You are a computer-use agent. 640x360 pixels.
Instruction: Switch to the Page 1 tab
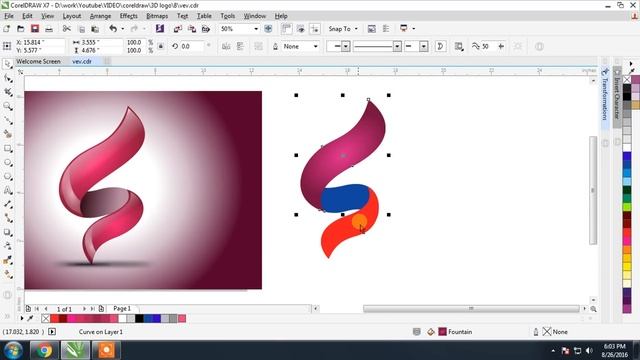(x=122, y=309)
